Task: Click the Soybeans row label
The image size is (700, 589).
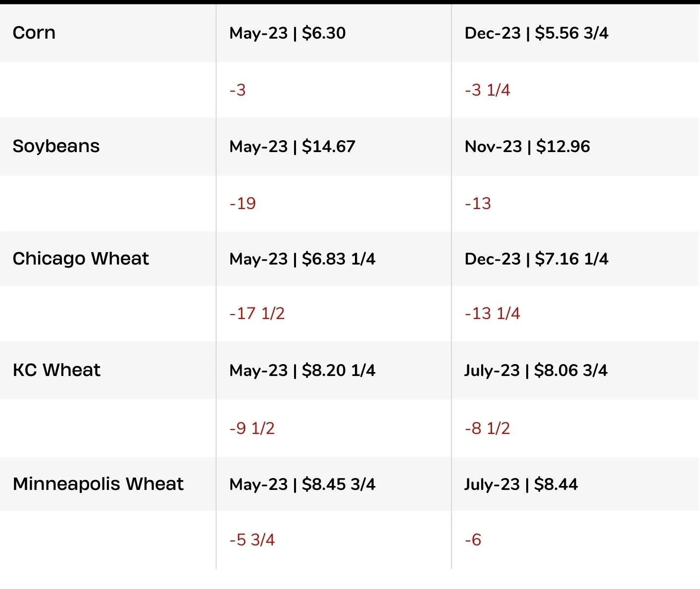Action: (x=56, y=147)
